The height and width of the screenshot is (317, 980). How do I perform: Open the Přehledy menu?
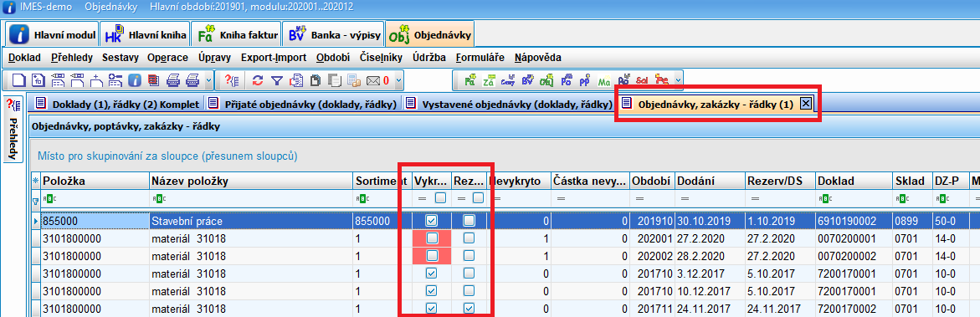click(72, 58)
